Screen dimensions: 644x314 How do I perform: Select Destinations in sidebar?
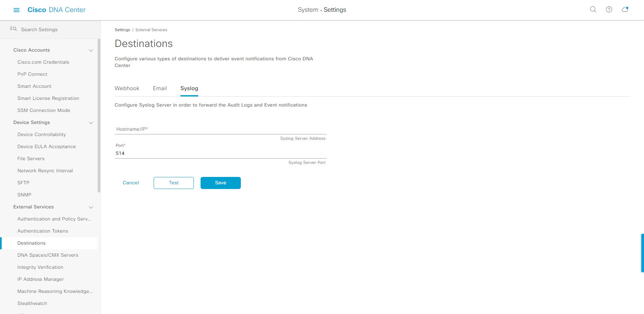pyautogui.click(x=49, y=243)
